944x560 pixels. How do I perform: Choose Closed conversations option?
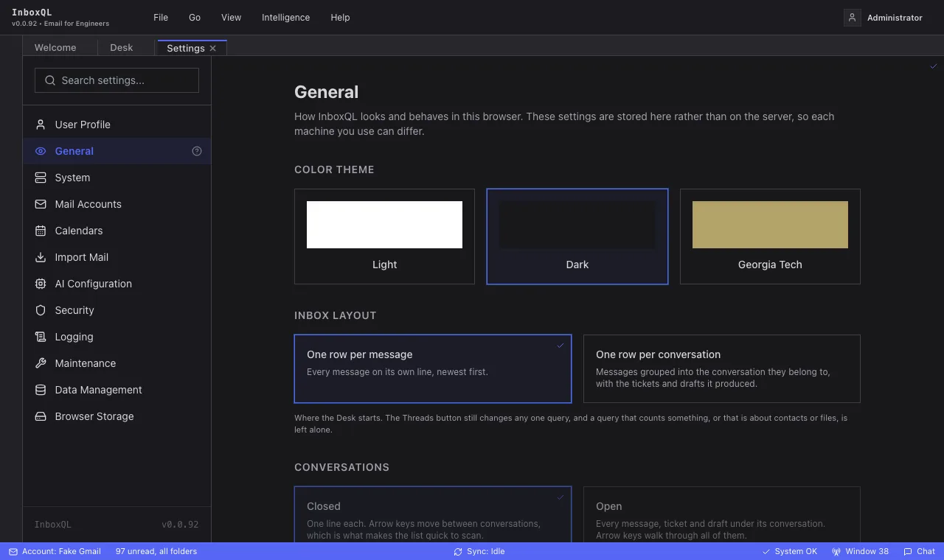(433, 514)
